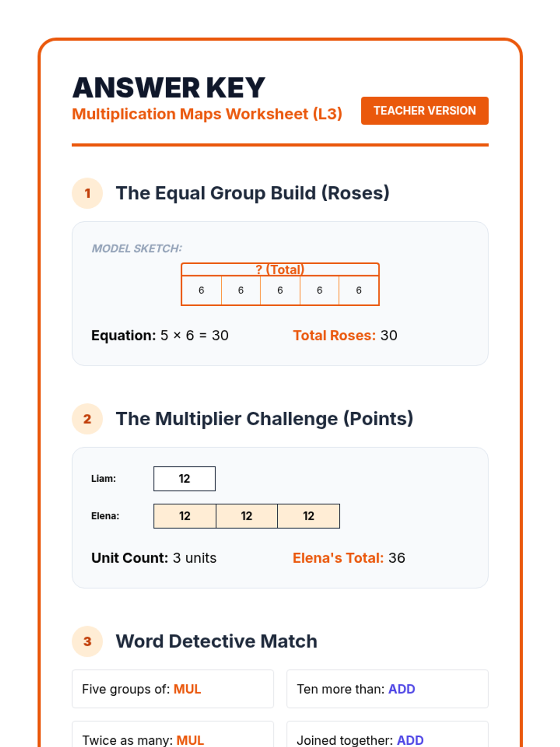The image size is (560, 747).
Task: Select the 'Five groups of: MUL' card
Action: point(173,689)
